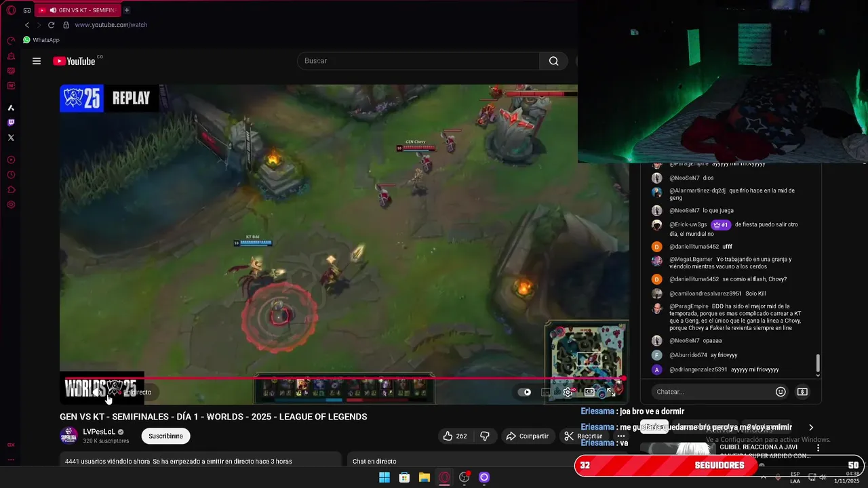
Task: Open OBS Studio from taskbar
Action: tap(464, 477)
